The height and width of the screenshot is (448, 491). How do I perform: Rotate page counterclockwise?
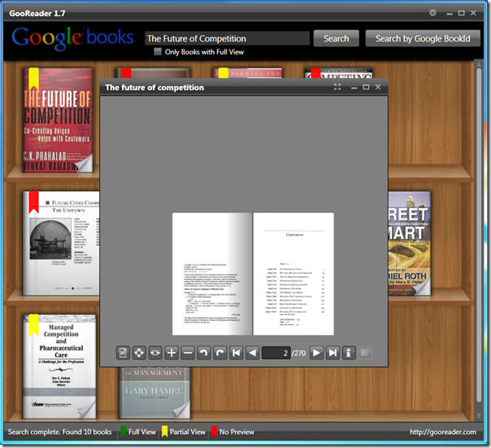tap(204, 353)
